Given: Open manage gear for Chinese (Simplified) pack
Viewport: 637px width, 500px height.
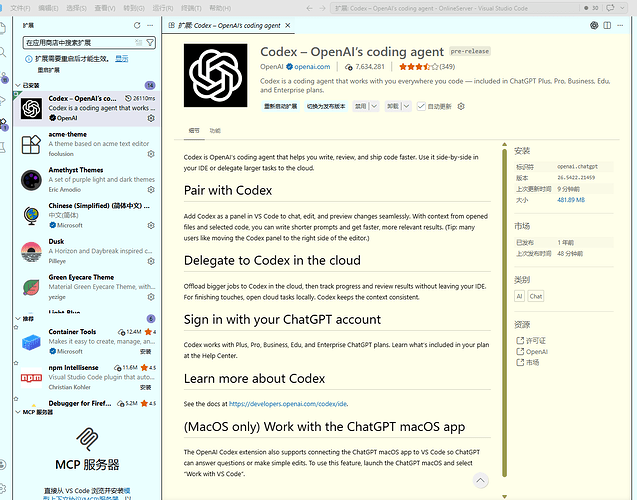Looking at the screenshot, I should pyautogui.click(x=151, y=225).
